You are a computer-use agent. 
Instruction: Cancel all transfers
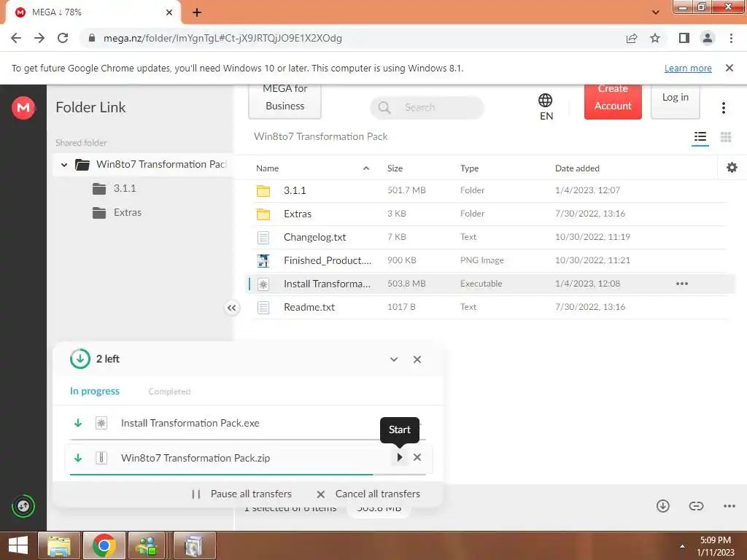[368, 494]
